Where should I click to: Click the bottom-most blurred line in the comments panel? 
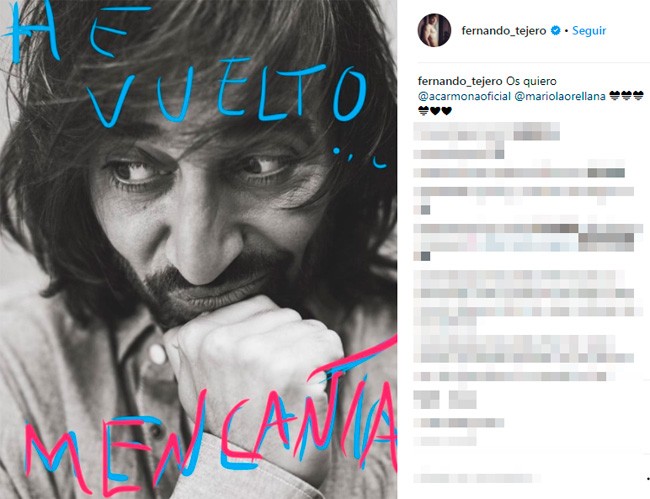tap(477, 478)
